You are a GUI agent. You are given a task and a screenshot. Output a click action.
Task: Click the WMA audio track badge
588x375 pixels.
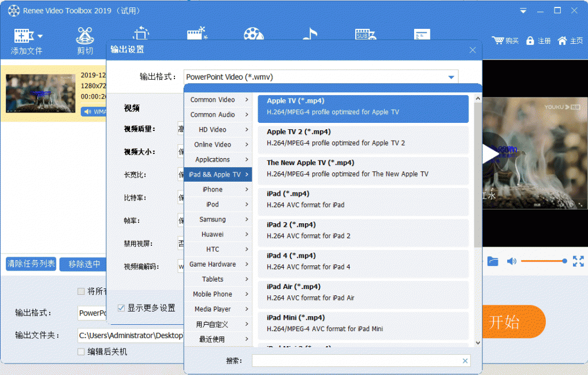tap(94, 112)
